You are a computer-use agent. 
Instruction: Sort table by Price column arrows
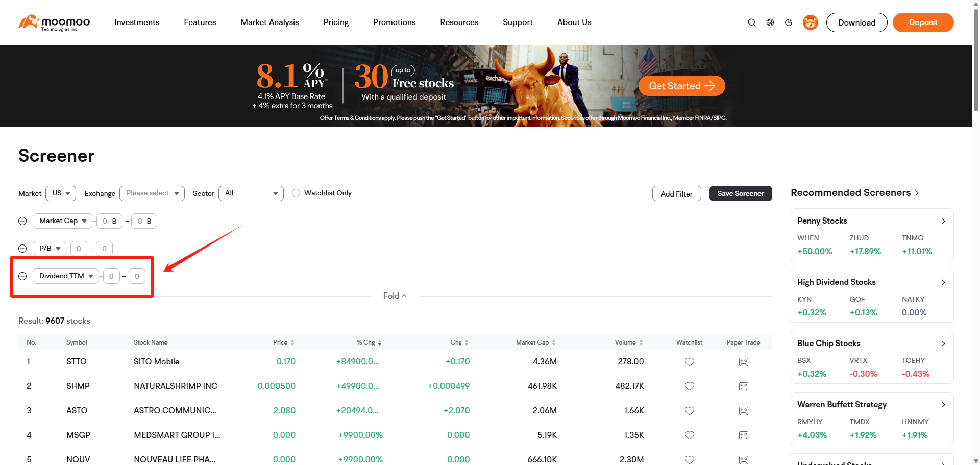tap(292, 342)
